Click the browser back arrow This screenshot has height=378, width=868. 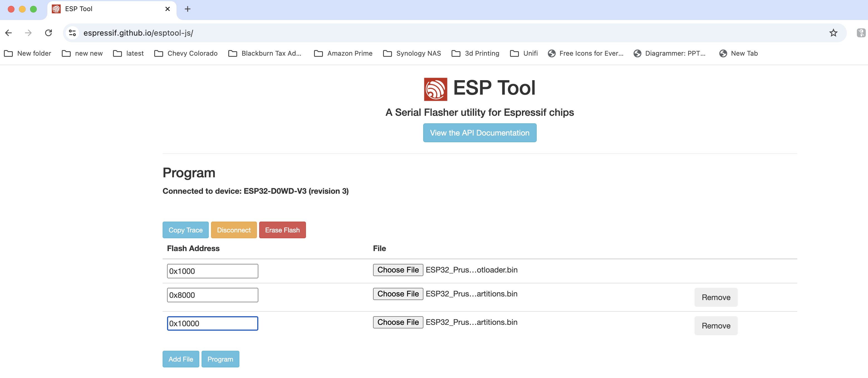click(x=9, y=33)
